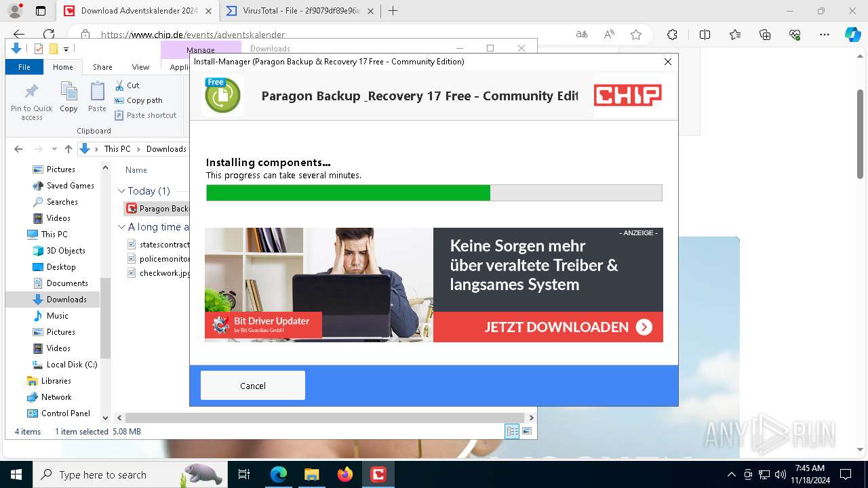
Task: Click This PC in address breadcrumb
Action: (117, 149)
